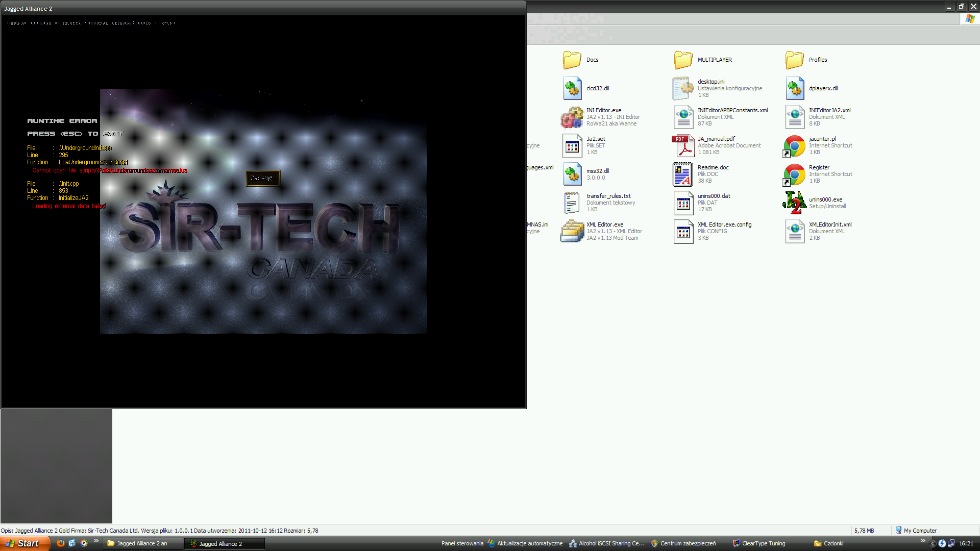The width and height of the screenshot is (980, 551).
Task: Switch to Jagged Alliance 2 game taskbar button
Action: 225,544
